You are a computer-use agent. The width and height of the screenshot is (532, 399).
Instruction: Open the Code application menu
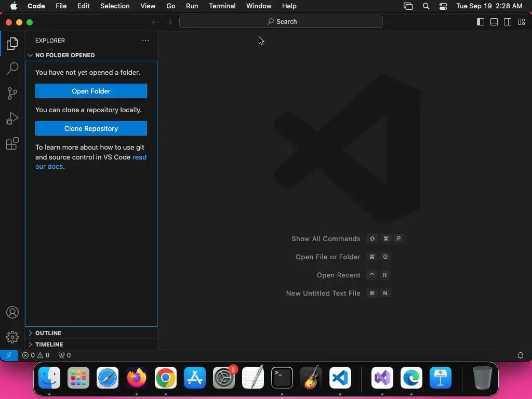click(36, 6)
